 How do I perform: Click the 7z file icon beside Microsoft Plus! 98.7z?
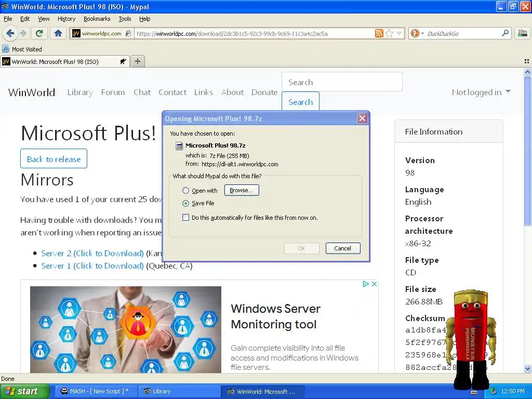click(179, 146)
